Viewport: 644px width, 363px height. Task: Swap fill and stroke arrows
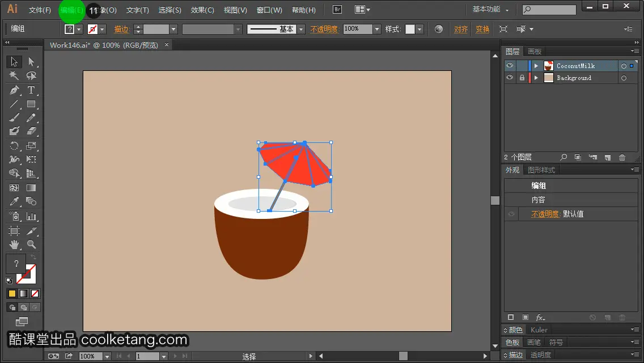[x=33, y=257]
